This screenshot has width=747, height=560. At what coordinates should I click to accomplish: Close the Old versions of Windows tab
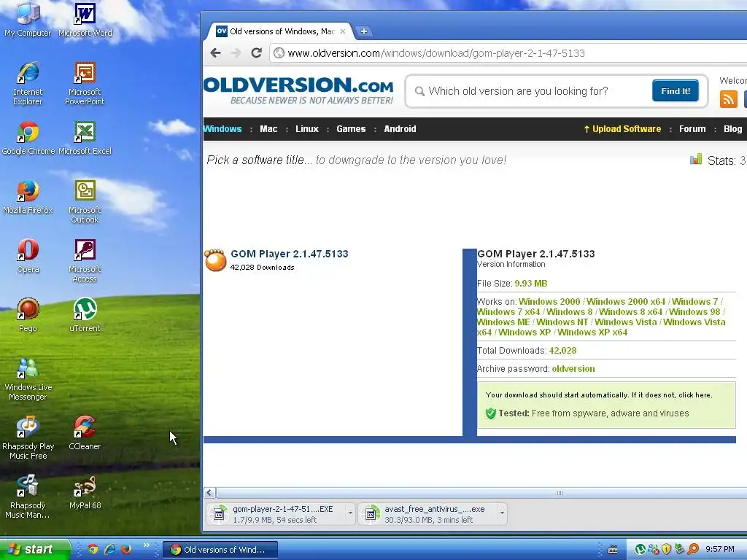tap(343, 31)
